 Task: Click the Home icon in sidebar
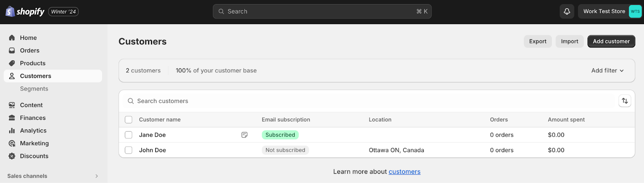pyautogui.click(x=12, y=38)
